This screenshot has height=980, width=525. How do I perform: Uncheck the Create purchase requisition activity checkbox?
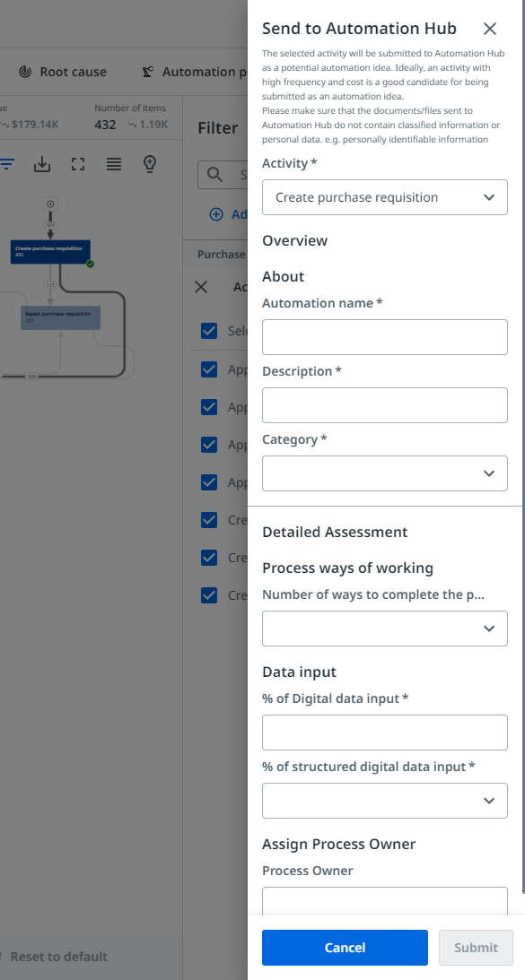coord(208,520)
